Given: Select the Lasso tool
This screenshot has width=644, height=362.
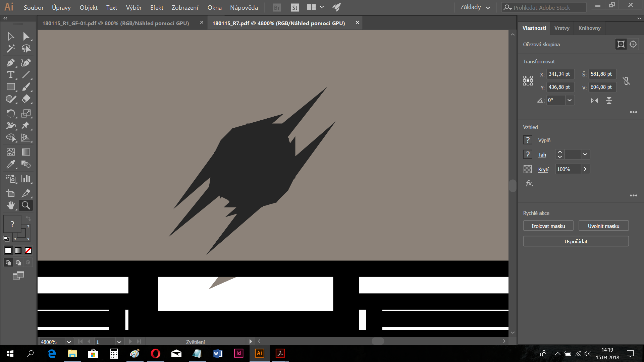Looking at the screenshot, I should coord(26,49).
